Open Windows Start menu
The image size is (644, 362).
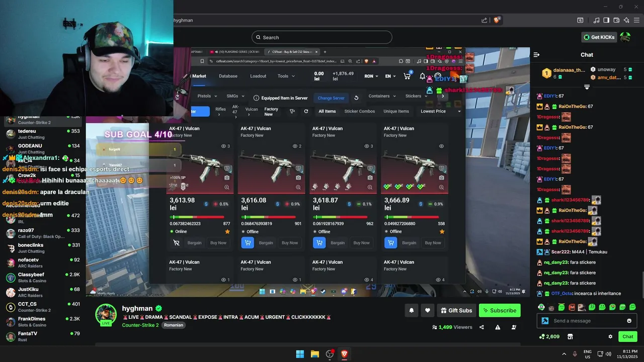[x=300, y=354]
